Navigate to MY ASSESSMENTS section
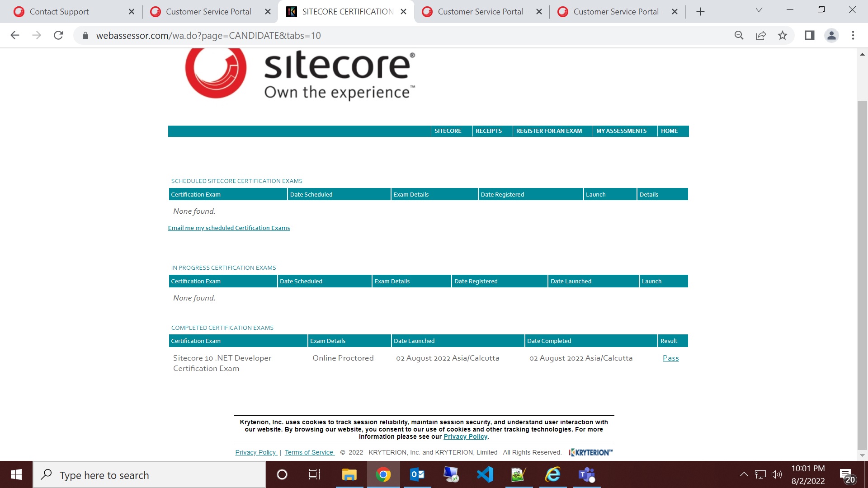The image size is (868, 488). click(622, 131)
